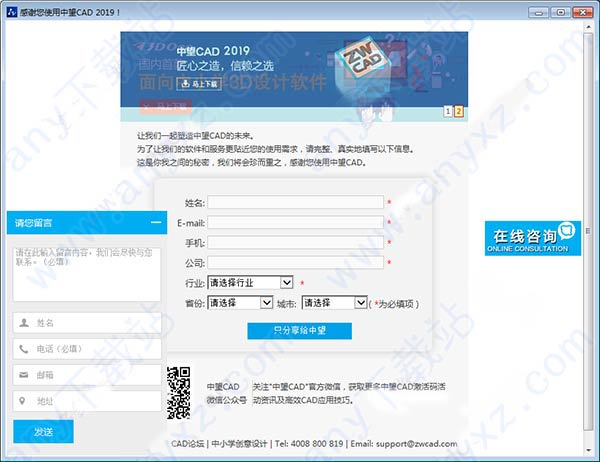Open the CAD论坛 forum link
The height and width of the screenshot is (462, 600).
click(188, 444)
